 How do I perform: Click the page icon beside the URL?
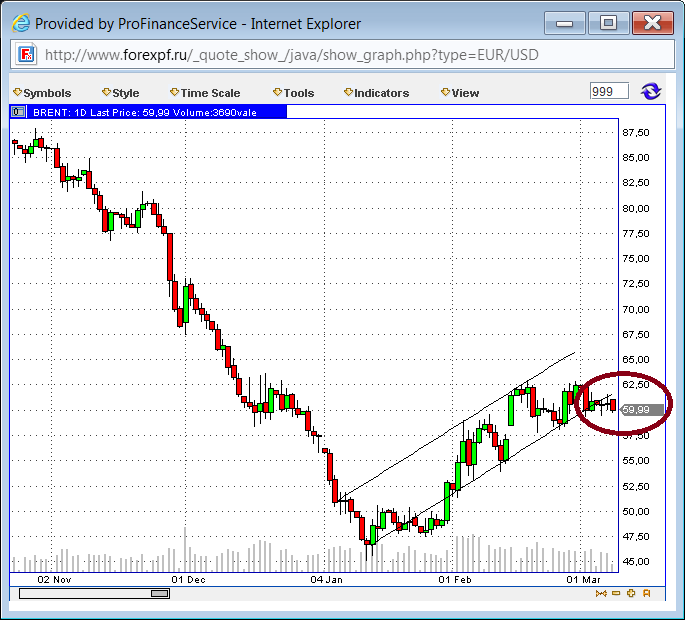pos(27,54)
